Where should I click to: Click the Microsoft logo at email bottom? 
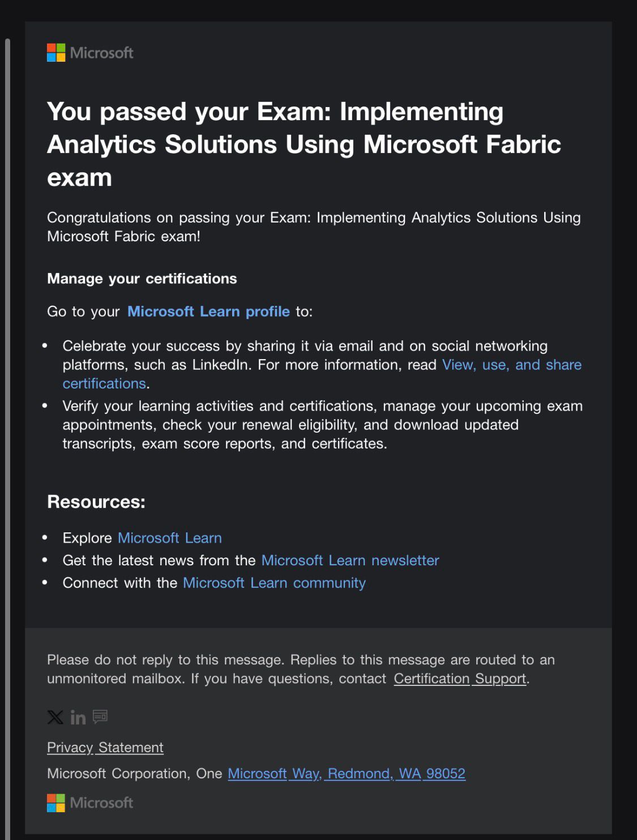pyautogui.click(x=91, y=803)
